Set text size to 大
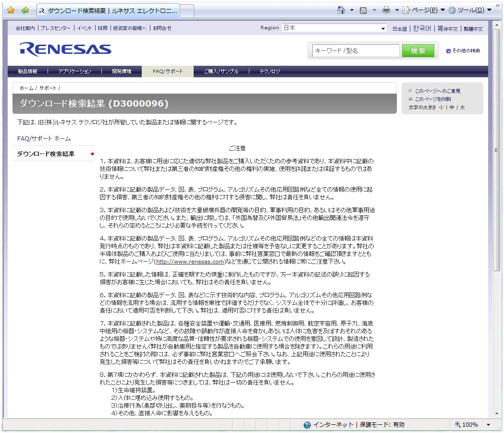 462,108
